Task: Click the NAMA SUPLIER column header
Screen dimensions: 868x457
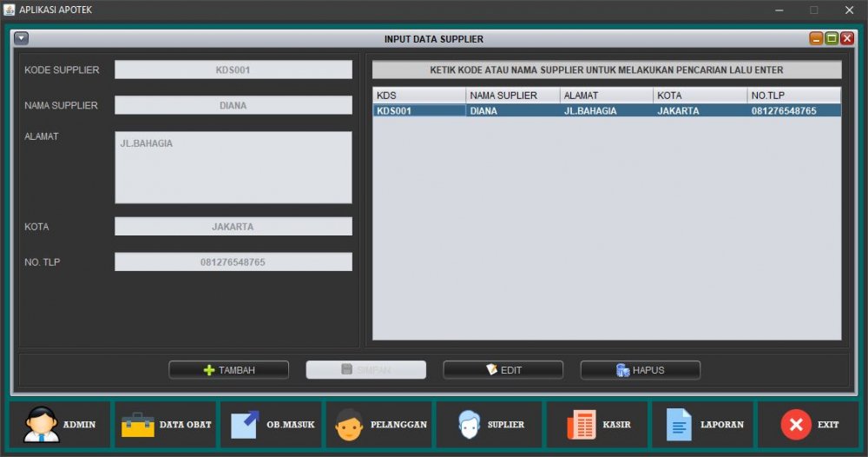Action: 512,95
